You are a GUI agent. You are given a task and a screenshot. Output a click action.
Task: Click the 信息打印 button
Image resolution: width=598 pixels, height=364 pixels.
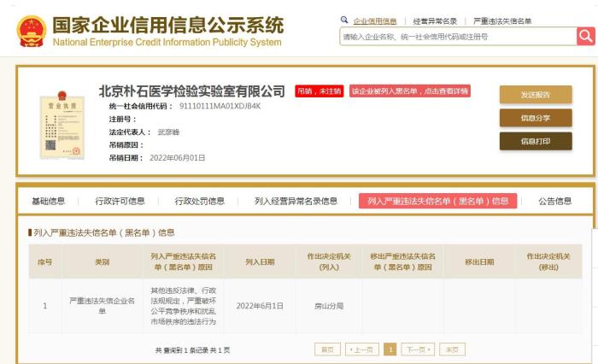pyautogui.click(x=535, y=141)
